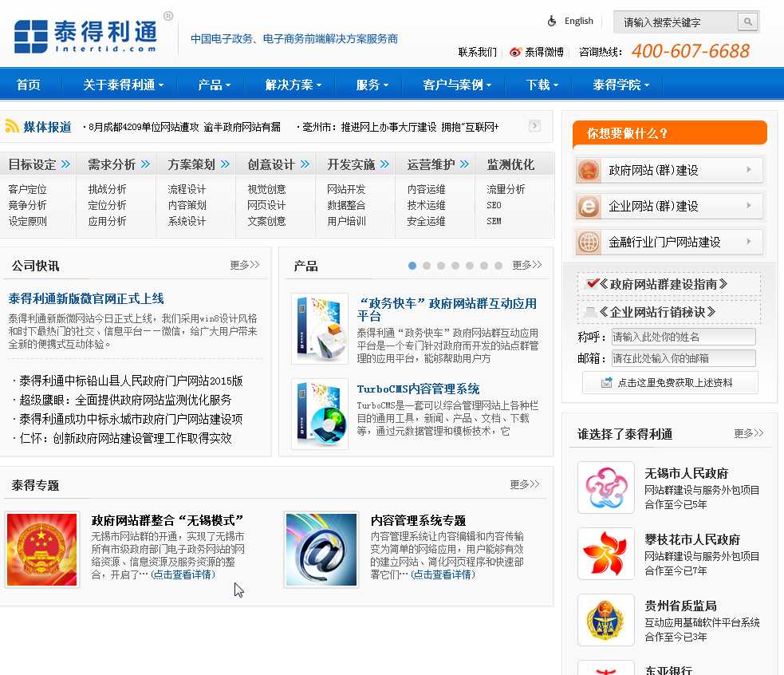This screenshot has height=675, width=784.
Task: Select the 创意设计 process tab
Action: click(x=271, y=164)
